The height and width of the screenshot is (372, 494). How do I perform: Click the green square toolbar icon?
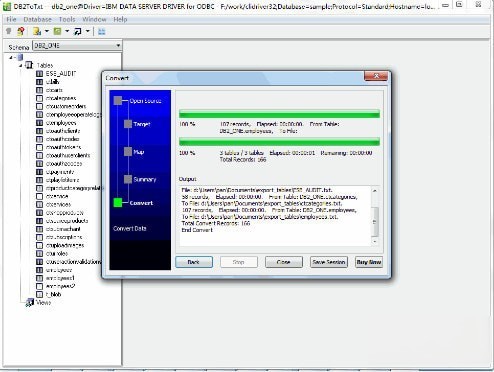[57, 31]
